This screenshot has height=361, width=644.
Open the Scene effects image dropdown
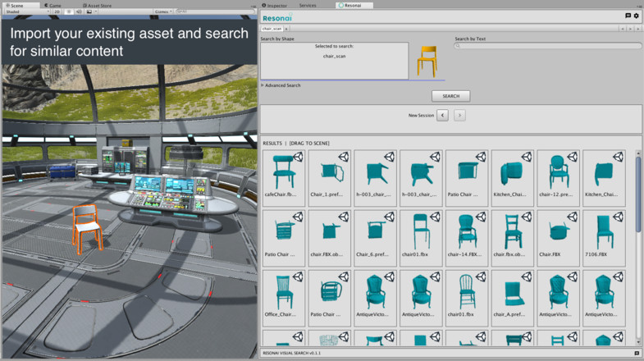[x=92, y=11]
